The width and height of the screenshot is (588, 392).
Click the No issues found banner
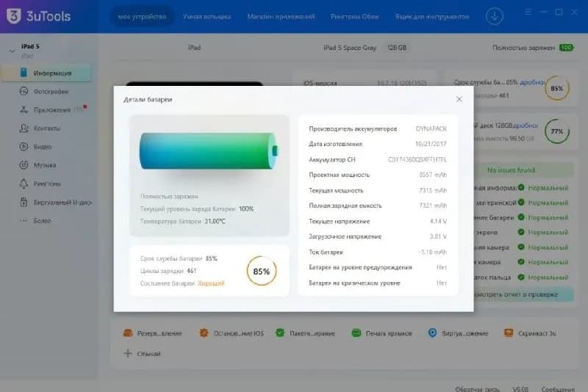click(x=524, y=170)
